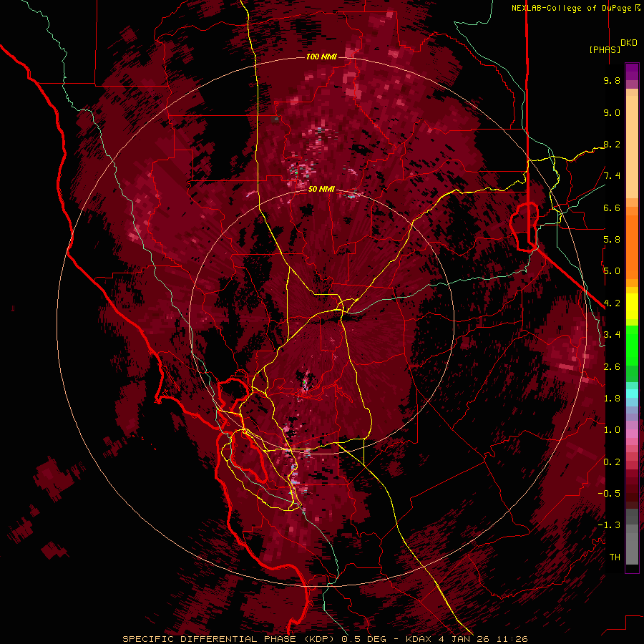Click the 9.0 value on the color scale
This screenshot has width=644, height=644.
click(x=612, y=112)
